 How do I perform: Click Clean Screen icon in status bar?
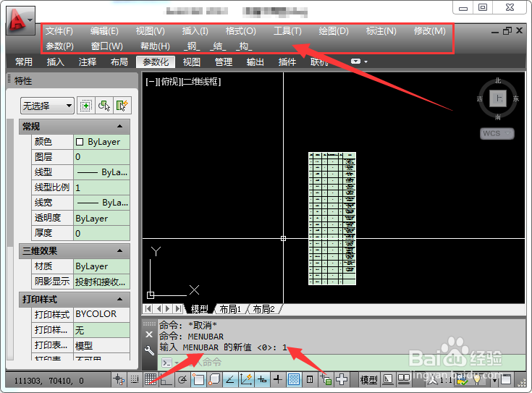click(x=506, y=379)
